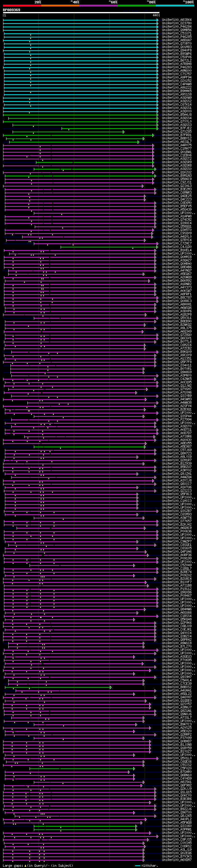The image size is (197, 868).
Task: Open hit UniRef100_A8DUA7
Action: (x=176, y=40)
